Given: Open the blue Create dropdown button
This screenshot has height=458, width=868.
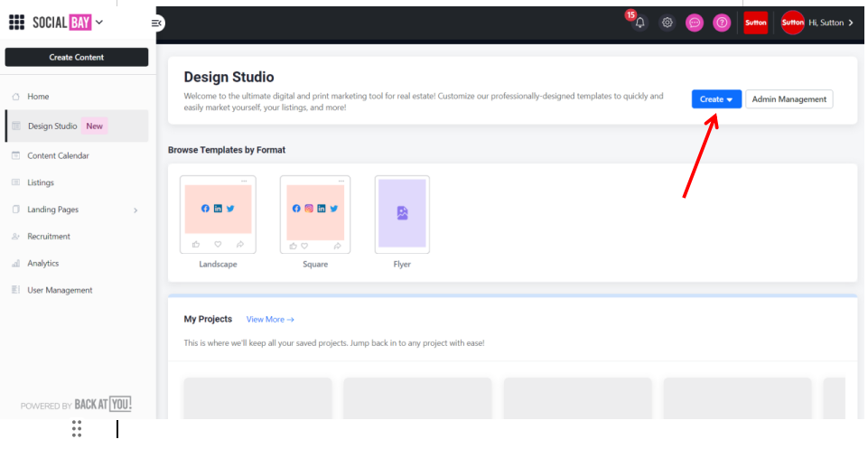Looking at the screenshot, I should pyautogui.click(x=716, y=99).
